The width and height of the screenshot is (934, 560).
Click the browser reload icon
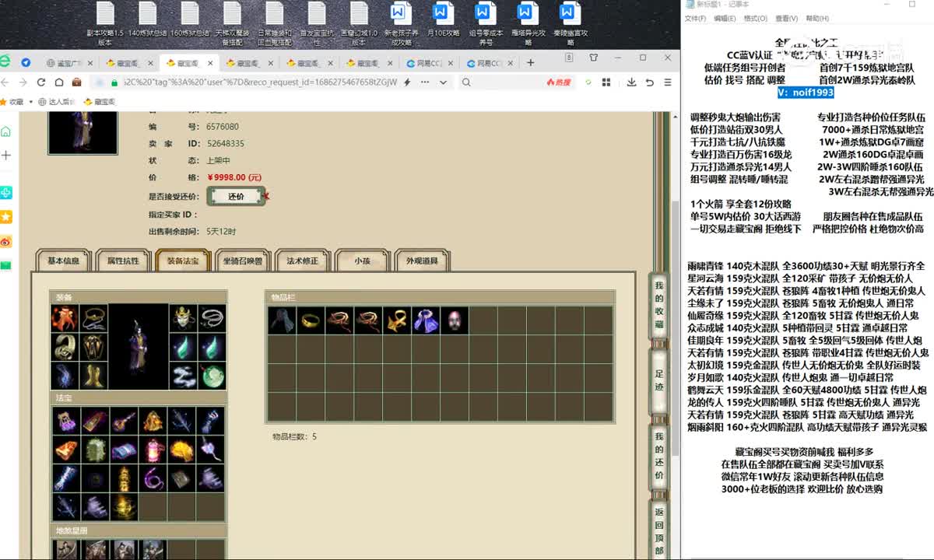coord(40,82)
